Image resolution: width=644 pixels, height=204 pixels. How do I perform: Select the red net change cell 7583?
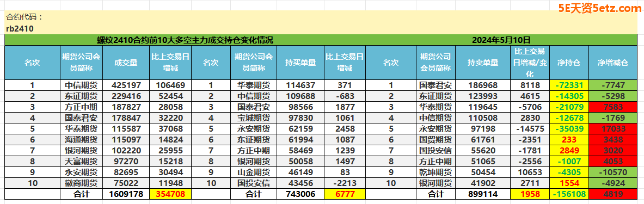(613, 107)
